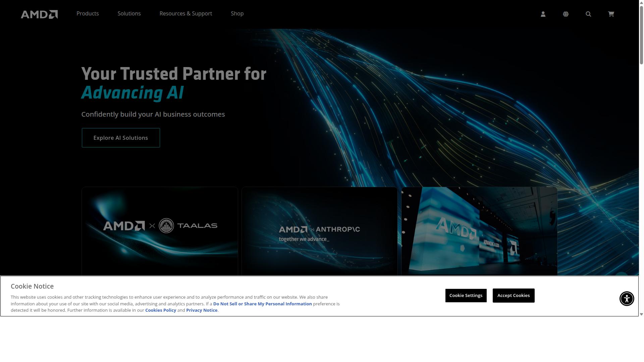Open the Shop menu
The width and height of the screenshot is (644, 362).
point(237,13)
